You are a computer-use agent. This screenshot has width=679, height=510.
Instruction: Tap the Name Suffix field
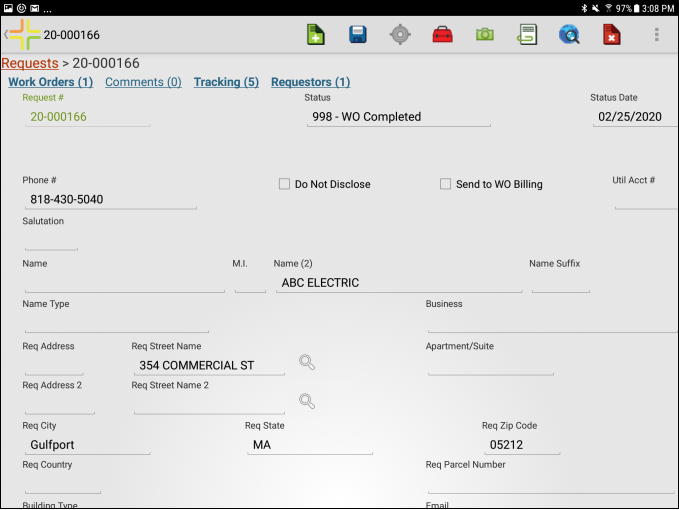tap(561, 283)
